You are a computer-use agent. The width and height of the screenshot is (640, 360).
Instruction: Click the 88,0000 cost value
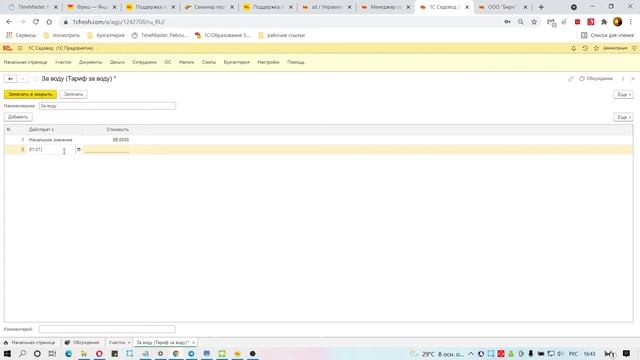pos(120,140)
